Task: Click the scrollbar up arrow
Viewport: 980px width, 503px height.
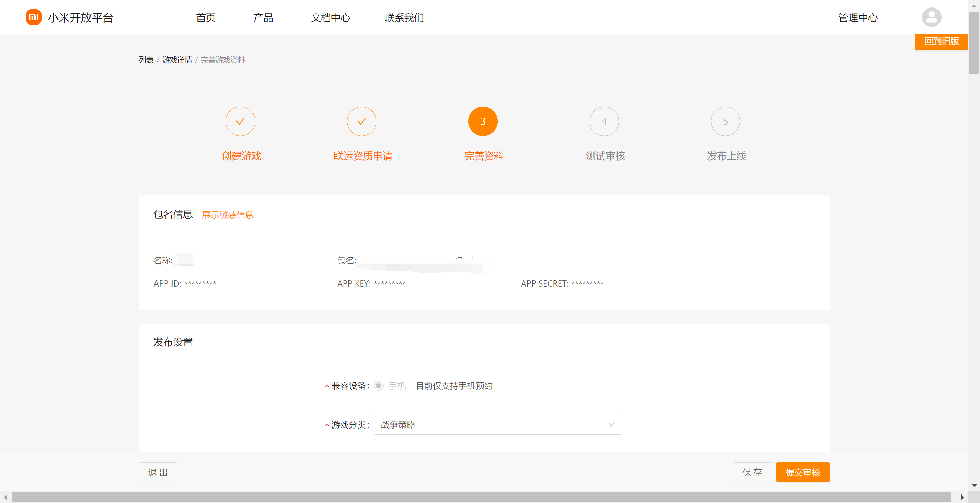Action: point(974,6)
